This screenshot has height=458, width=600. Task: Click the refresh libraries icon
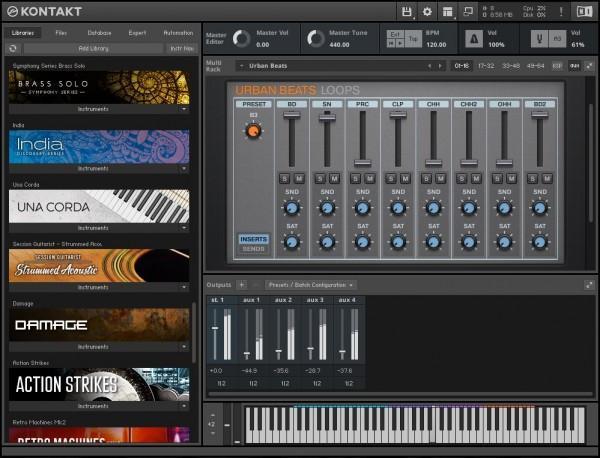click(13, 49)
